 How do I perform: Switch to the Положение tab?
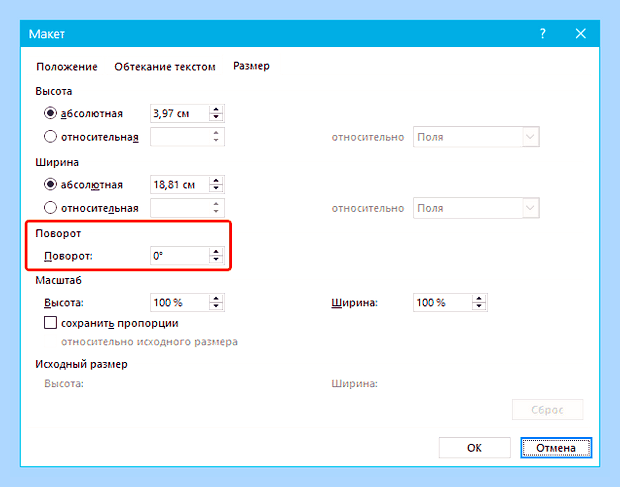coord(67,66)
